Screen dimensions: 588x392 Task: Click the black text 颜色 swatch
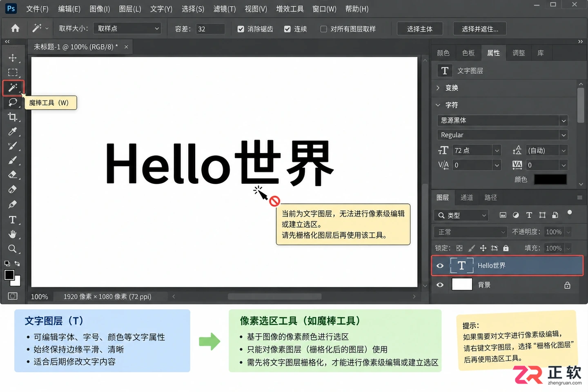coord(550,179)
